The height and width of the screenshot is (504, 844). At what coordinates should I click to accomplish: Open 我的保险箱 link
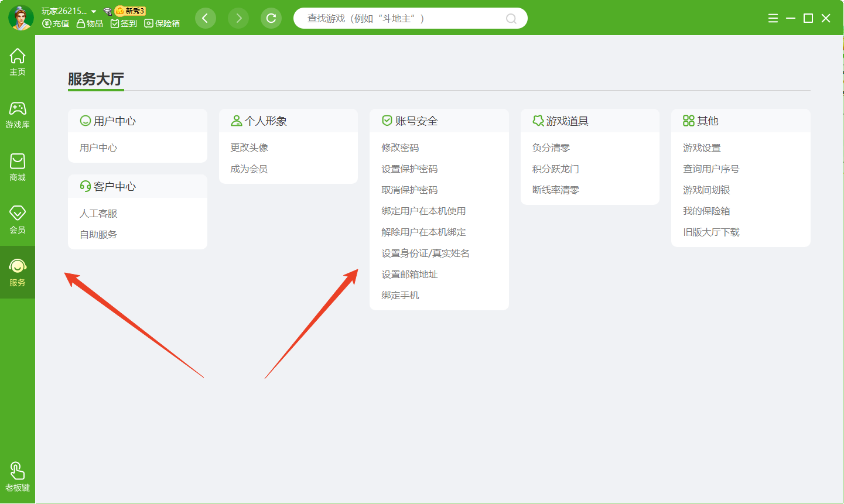point(706,211)
